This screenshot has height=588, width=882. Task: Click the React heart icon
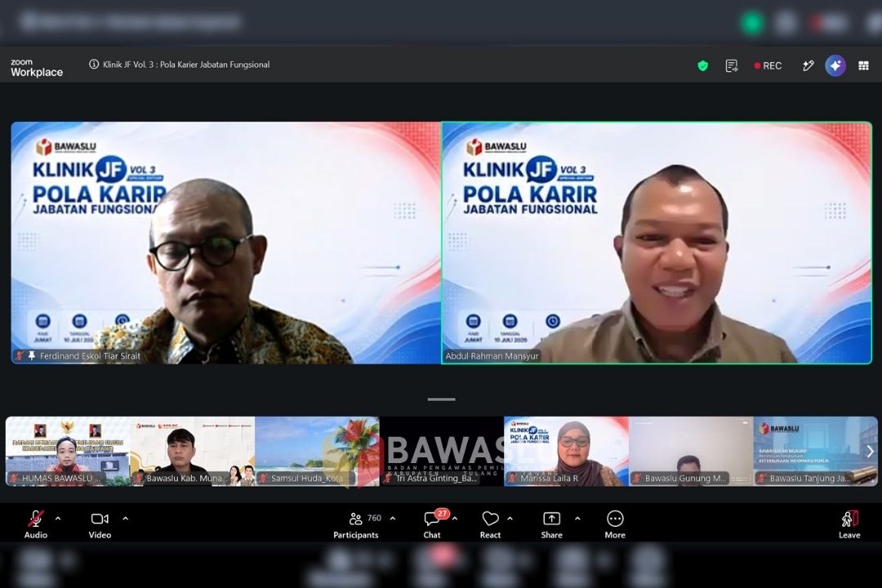pyautogui.click(x=490, y=519)
